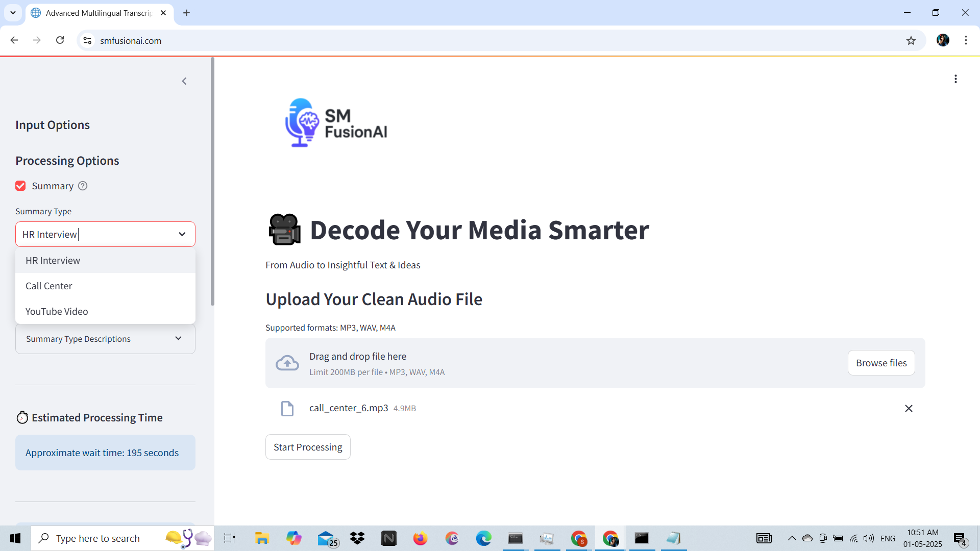980x551 pixels.
Task: Choose the YouTube Video option
Action: [57, 312]
